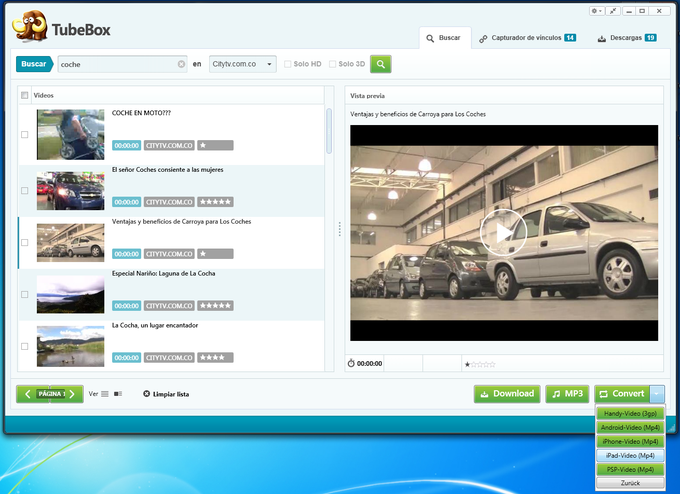Screen dimensions: 680x494
Task: Click the Download button
Action: pos(507,394)
